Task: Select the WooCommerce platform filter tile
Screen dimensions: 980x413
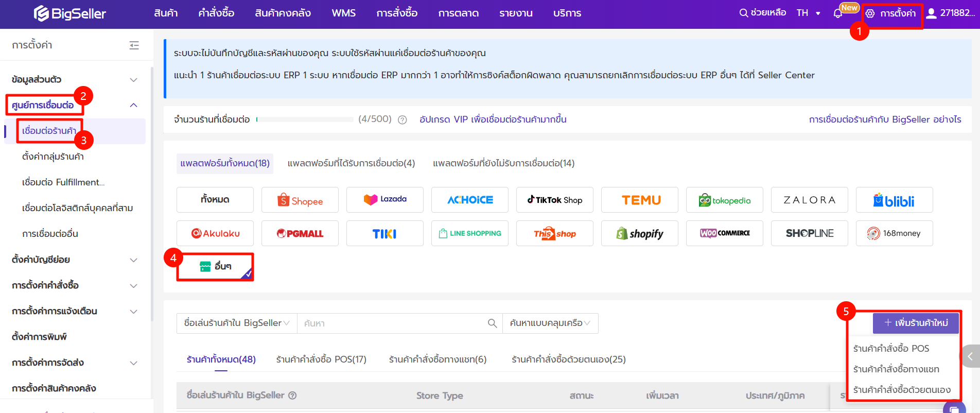Action: [x=724, y=234]
